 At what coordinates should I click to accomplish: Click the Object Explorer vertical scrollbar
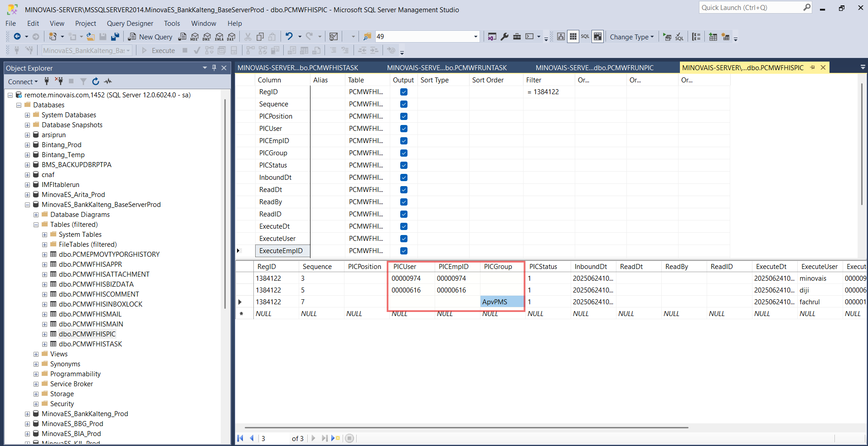coord(225,204)
